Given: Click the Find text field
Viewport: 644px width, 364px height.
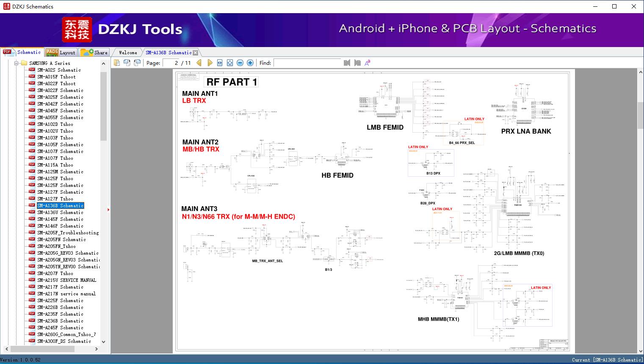Looking at the screenshot, I should (307, 63).
